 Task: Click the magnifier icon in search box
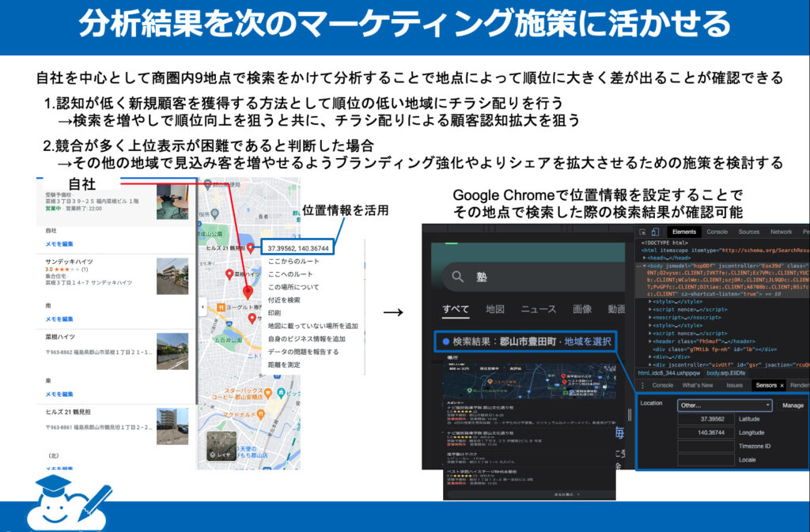(x=457, y=277)
